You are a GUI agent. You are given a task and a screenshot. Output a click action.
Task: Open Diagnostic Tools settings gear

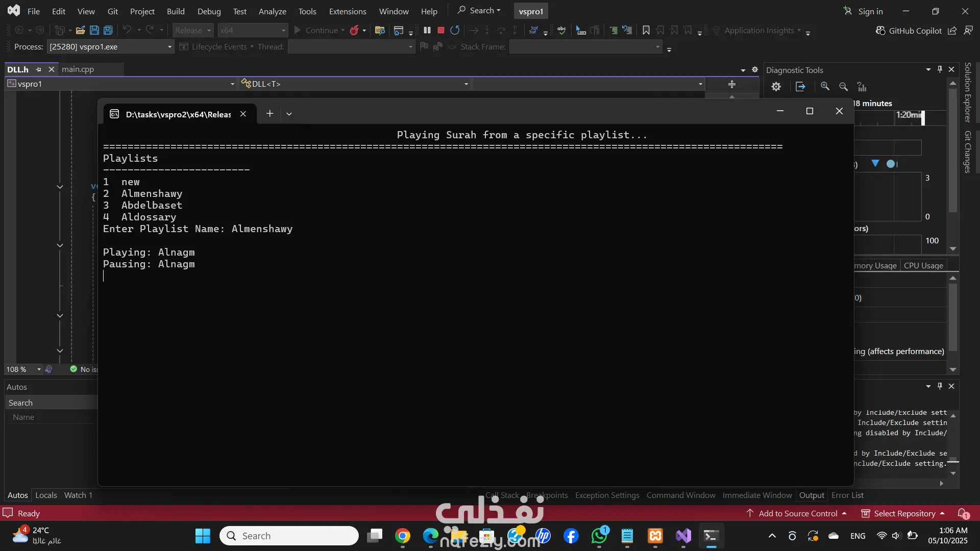click(x=776, y=87)
